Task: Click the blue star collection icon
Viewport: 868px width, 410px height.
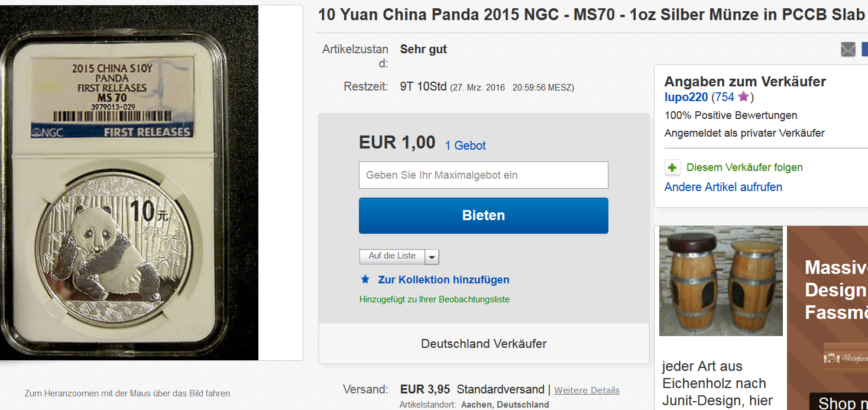Action: (x=365, y=279)
